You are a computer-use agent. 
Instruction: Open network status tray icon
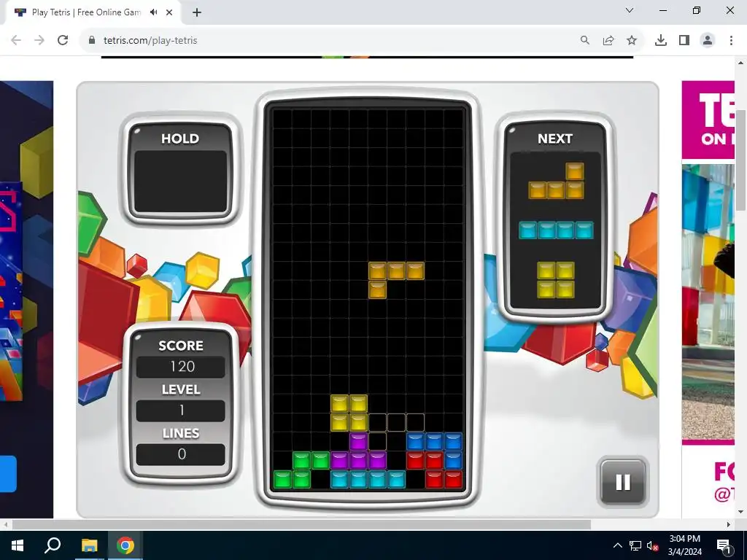click(x=635, y=545)
